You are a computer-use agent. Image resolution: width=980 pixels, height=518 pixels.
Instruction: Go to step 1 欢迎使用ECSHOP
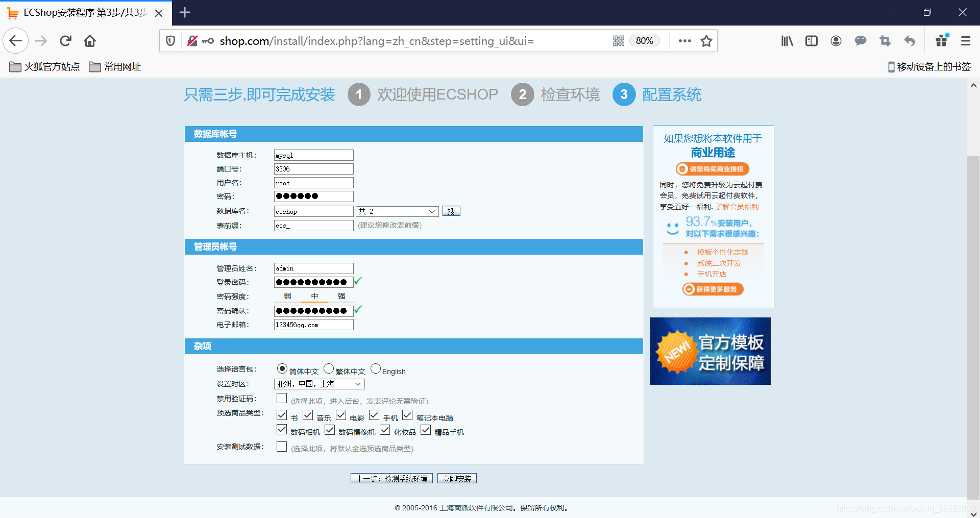click(x=423, y=94)
